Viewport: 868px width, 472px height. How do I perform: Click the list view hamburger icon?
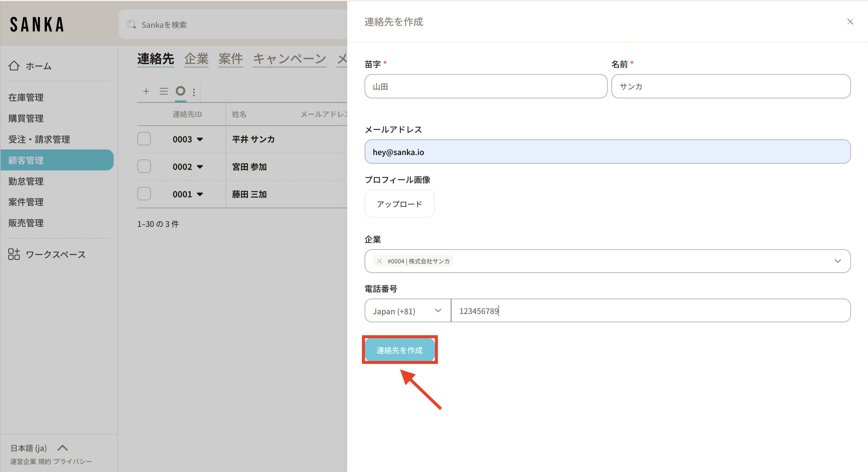[x=164, y=91]
